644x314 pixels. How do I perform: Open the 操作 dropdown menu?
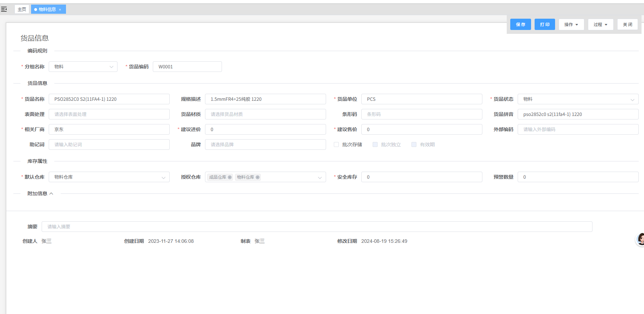coord(571,25)
